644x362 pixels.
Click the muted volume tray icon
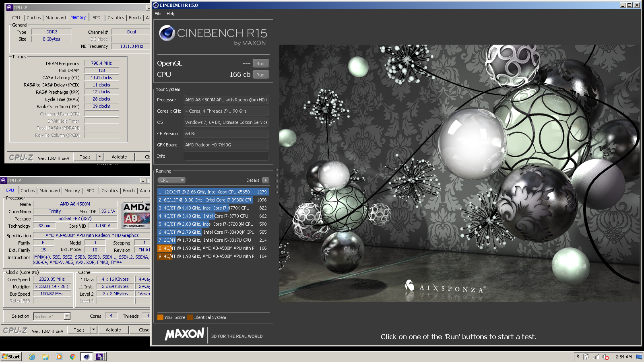click(606, 357)
